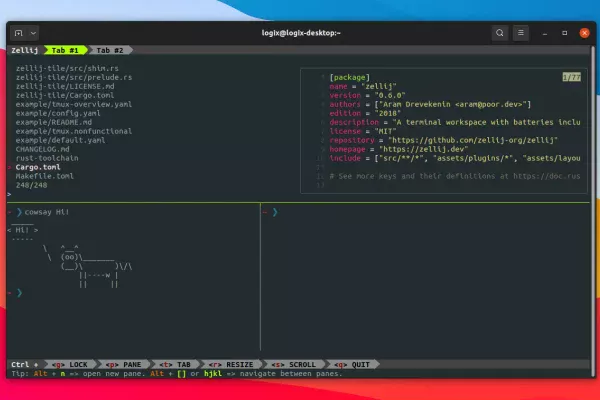Image resolution: width=600 pixels, height=400 pixels.
Task: Click the 1/77 line indicator in preview
Action: click(572, 77)
